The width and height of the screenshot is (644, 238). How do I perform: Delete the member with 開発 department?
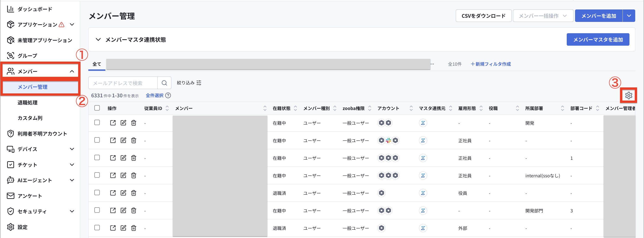pos(134,123)
